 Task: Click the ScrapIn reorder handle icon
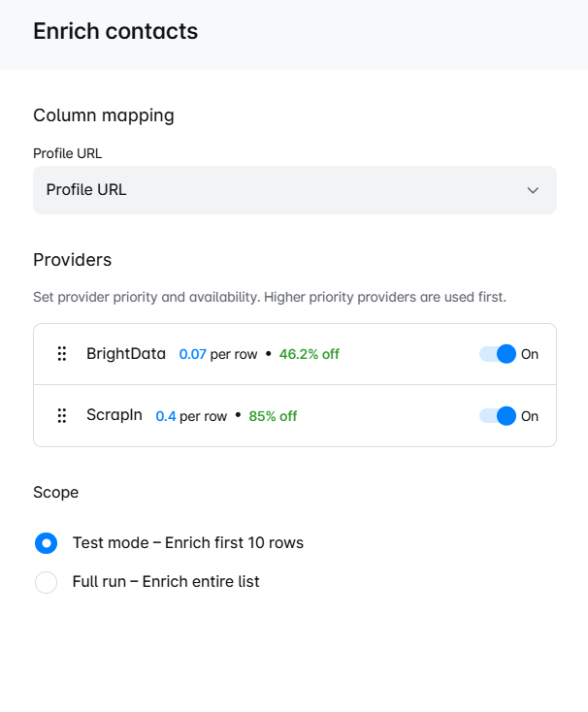(62, 416)
